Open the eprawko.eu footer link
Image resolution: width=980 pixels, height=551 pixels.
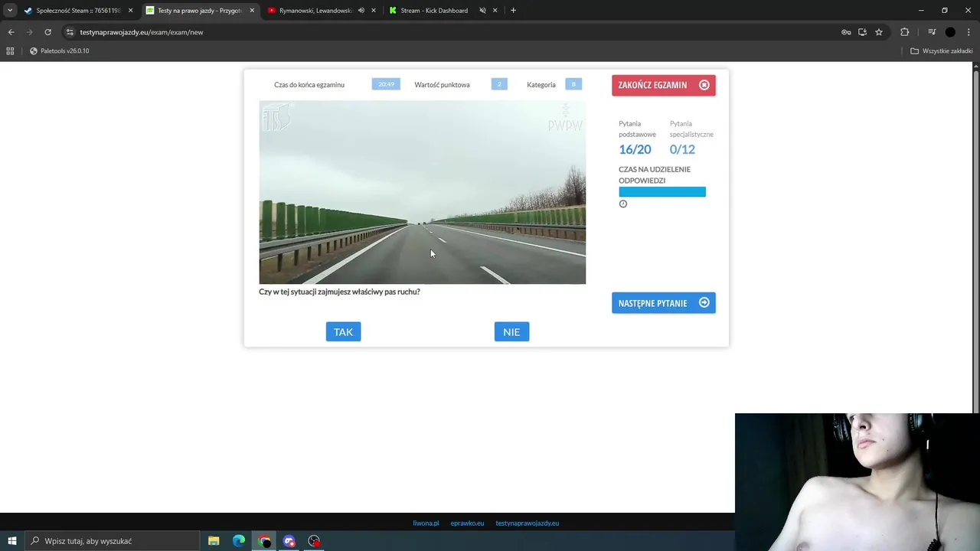pos(467,523)
